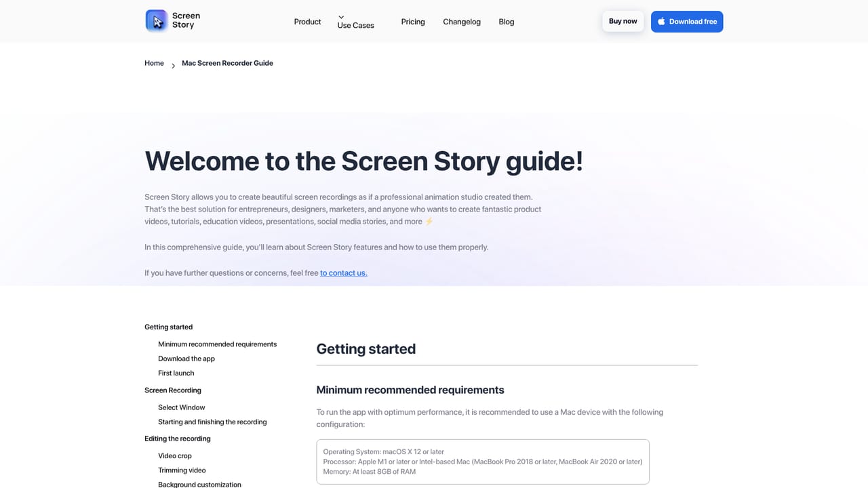Open the Use Cases menu item
The image size is (868, 488).
pyautogui.click(x=355, y=25)
